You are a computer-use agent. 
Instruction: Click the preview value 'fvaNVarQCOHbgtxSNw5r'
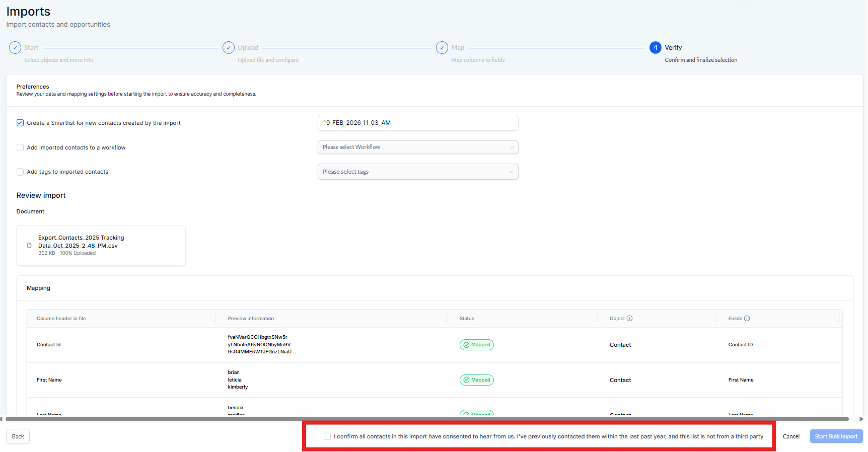pos(257,337)
